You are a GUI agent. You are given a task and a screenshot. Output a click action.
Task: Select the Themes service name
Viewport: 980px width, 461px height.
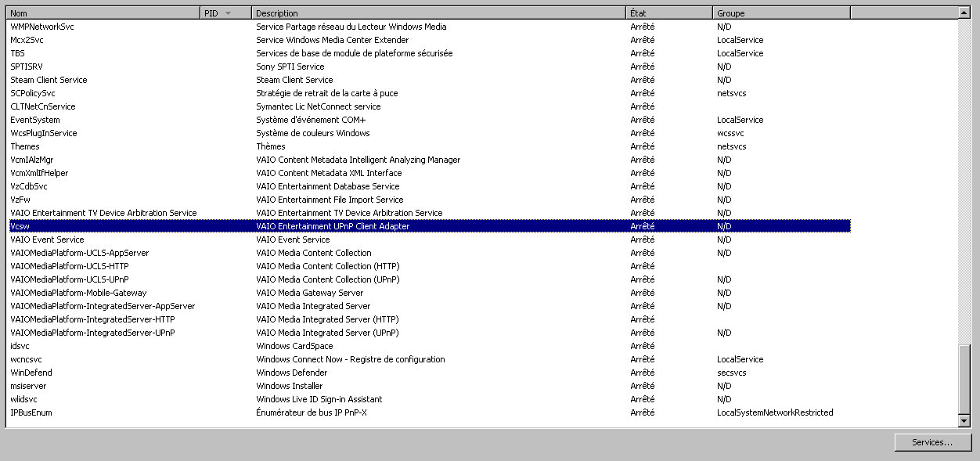click(24, 146)
